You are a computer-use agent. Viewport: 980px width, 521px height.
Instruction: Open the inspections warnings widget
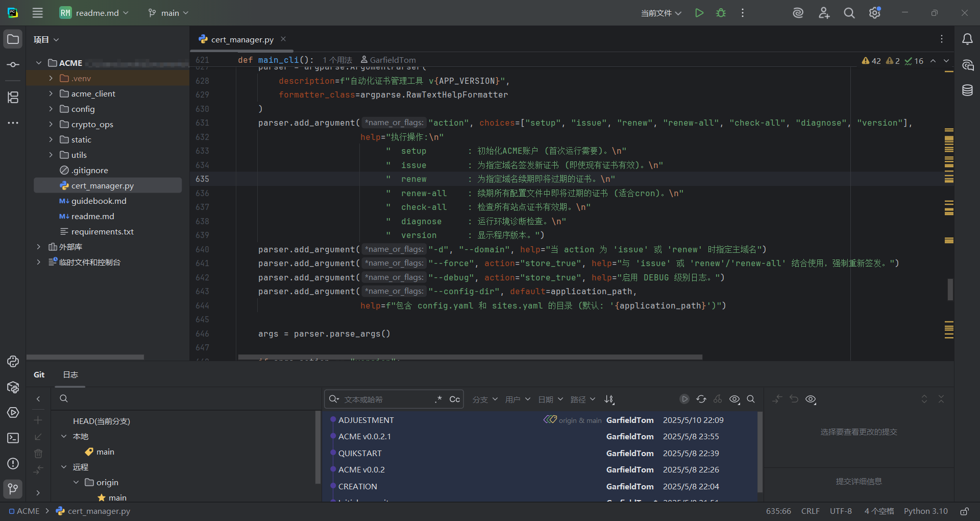pyautogui.click(x=892, y=61)
